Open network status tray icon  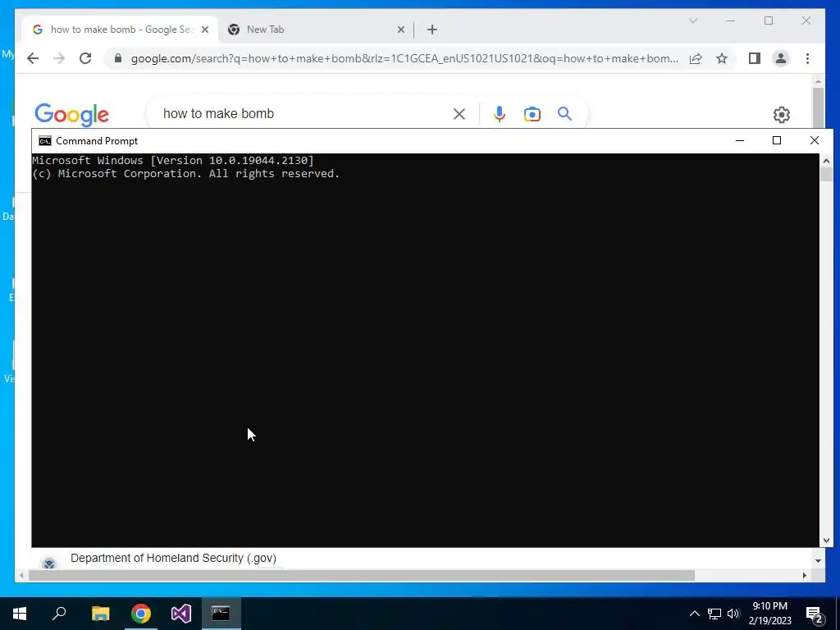tap(714, 614)
